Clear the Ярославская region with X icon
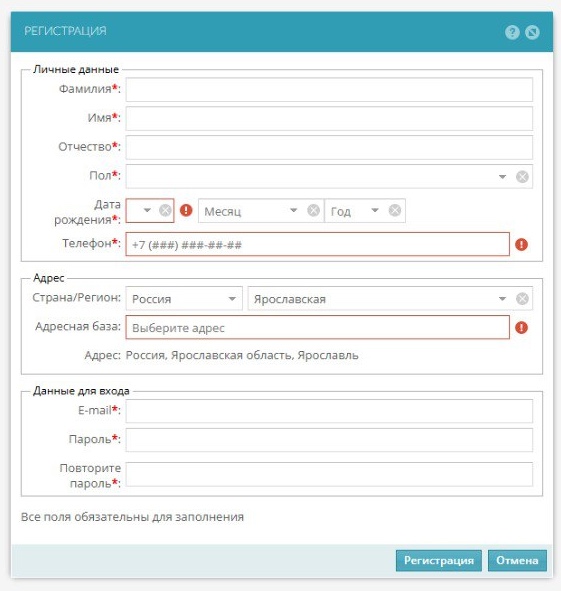This screenshot has height=591, width=561. coord(522,299)
